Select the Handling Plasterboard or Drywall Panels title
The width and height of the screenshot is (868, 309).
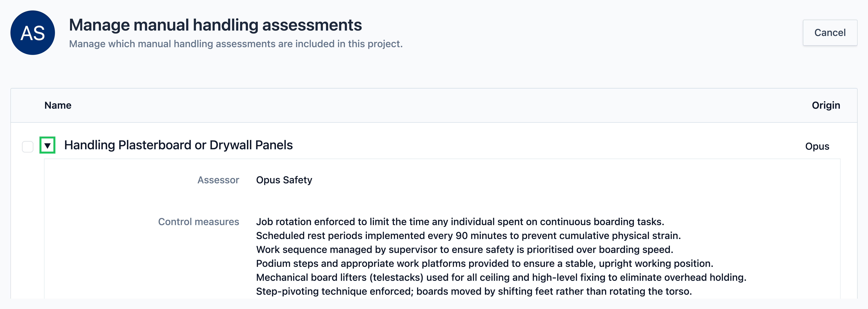coord(179,145)
